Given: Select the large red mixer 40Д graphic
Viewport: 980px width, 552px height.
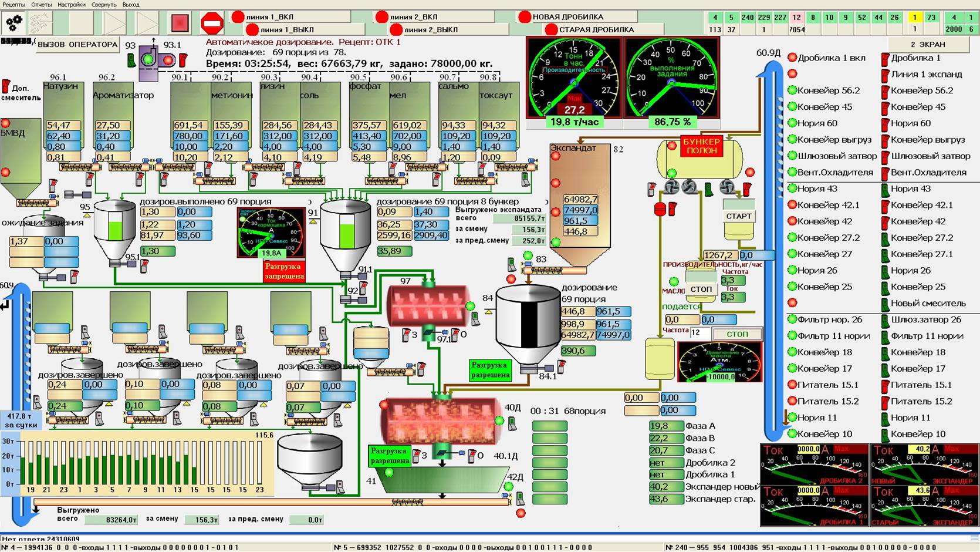Looking at the screenshot, I should [x=441, y=422].
